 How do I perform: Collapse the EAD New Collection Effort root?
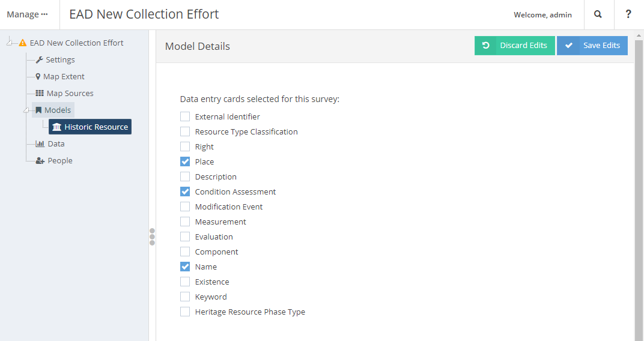pos(9,42)
